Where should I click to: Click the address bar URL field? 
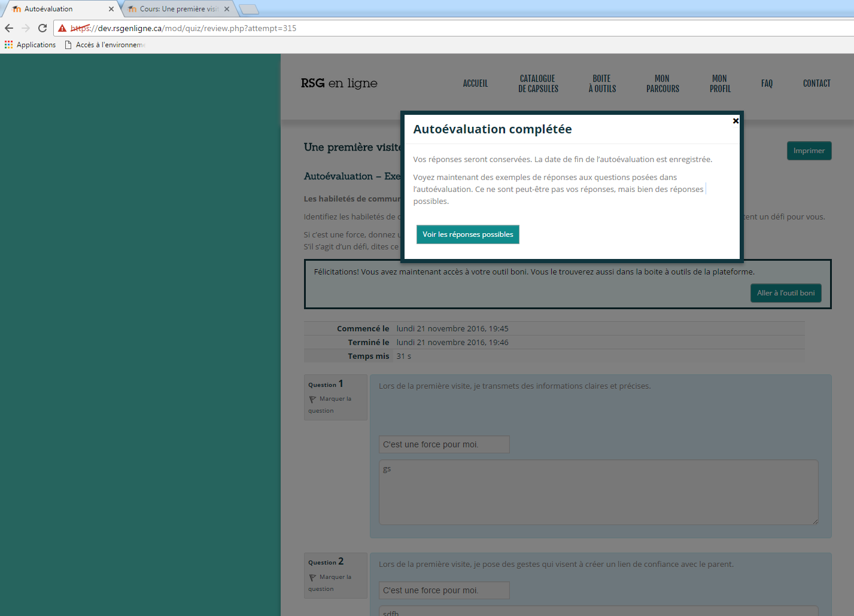pyautogui.click(x=419, y=28)
